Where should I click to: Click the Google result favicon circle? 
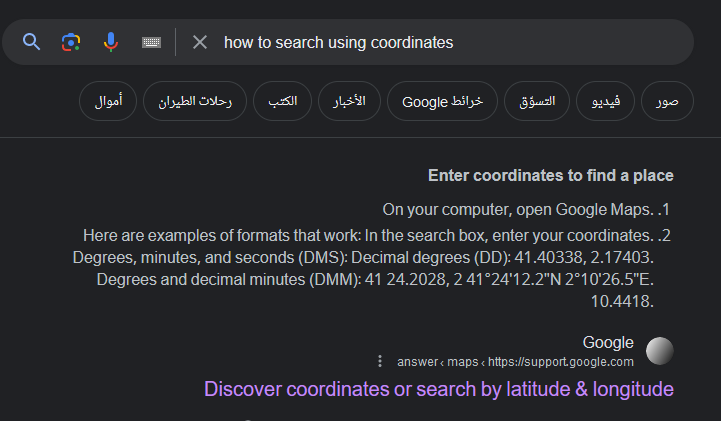pos(659,351)
